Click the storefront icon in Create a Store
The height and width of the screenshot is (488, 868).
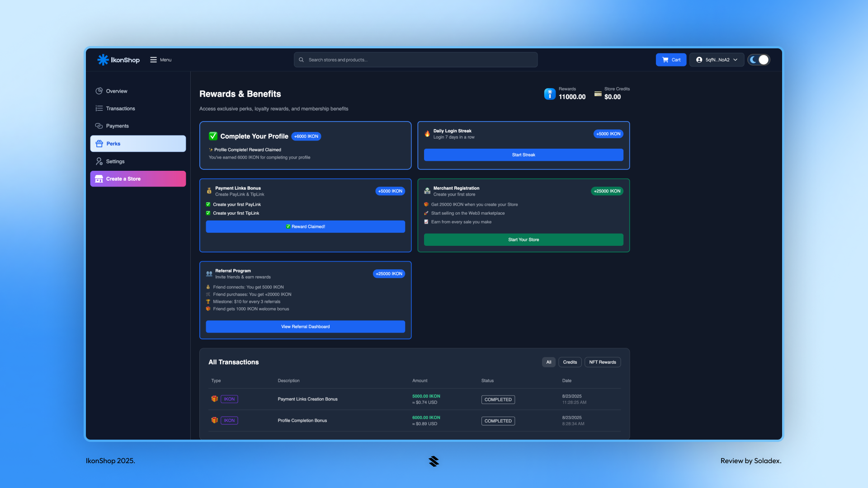click(x=99, y=179)
